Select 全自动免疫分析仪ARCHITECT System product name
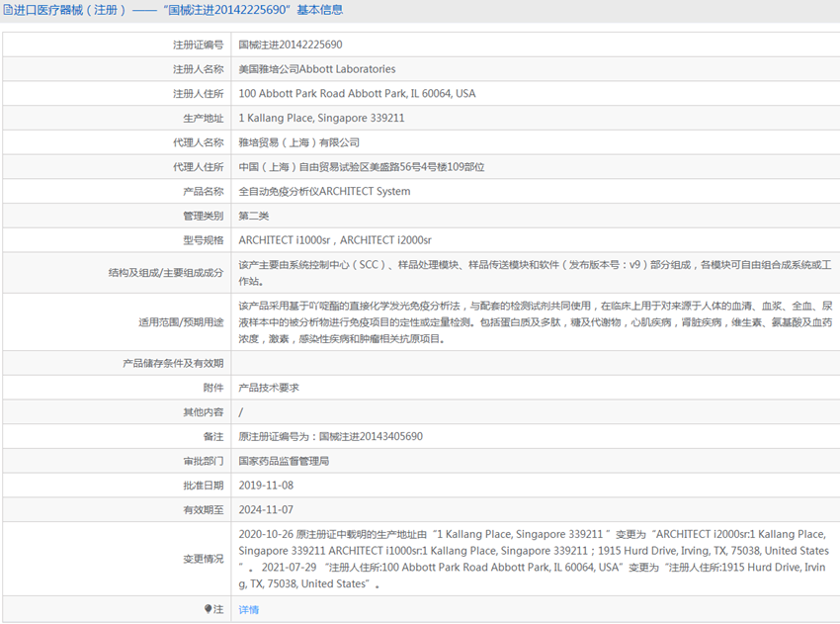Viewport: 840px width, 624px height. point(325,192)
